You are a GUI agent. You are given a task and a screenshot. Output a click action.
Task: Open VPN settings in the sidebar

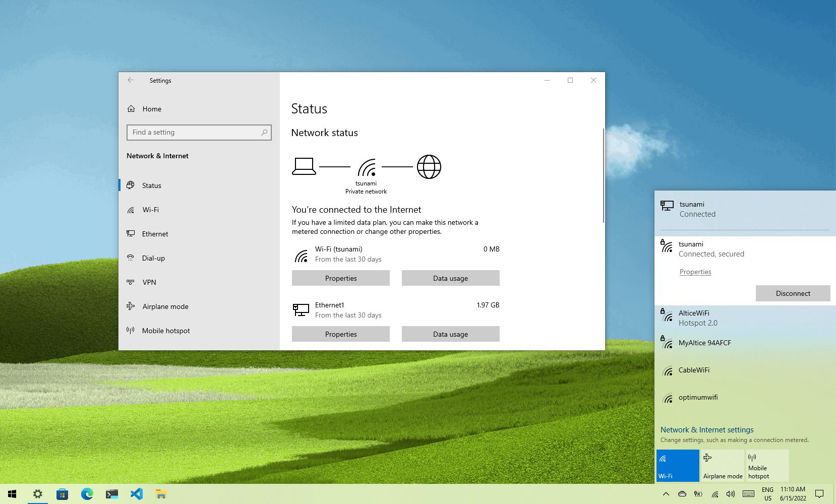(x=148, y=282)
